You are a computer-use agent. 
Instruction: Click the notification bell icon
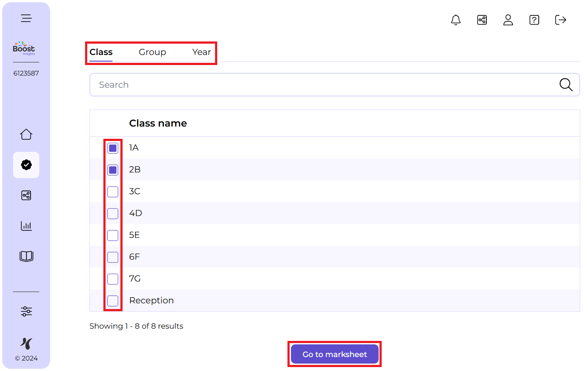(456, 20)
